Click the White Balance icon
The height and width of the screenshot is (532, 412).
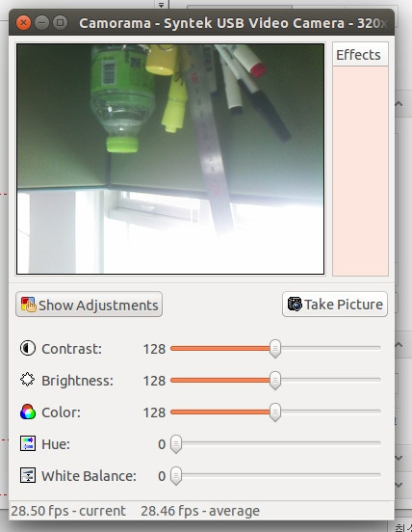coord(28,475)
